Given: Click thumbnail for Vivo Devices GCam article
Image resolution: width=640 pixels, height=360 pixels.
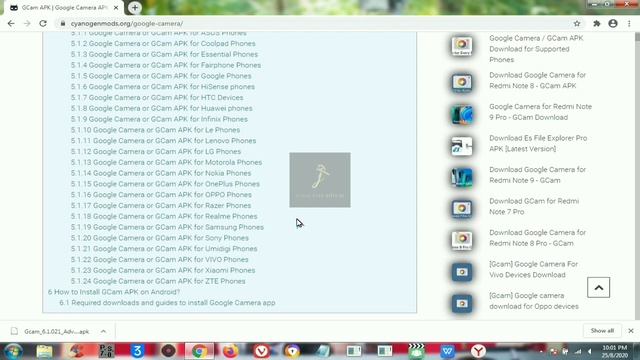Looking at the screenshot, I should pos(462,272).
